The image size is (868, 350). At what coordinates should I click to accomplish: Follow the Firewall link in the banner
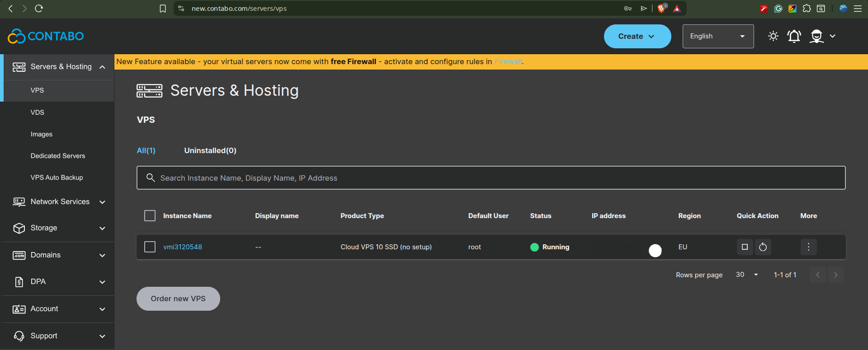[x=508, y=61]
